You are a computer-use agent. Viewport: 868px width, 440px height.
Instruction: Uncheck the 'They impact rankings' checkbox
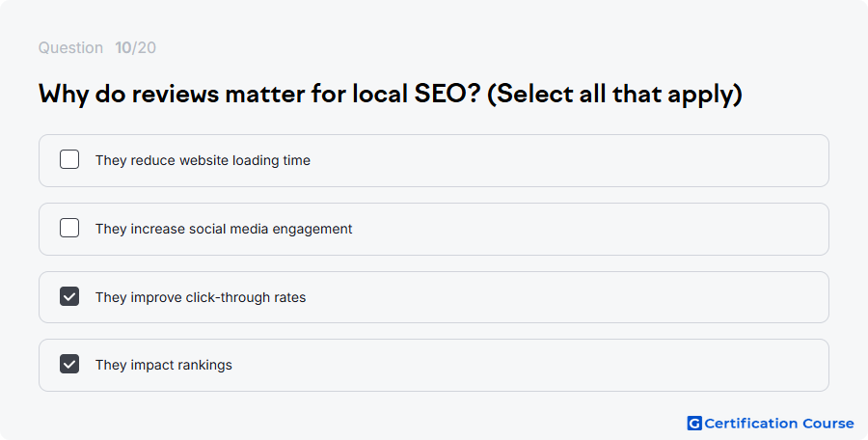point(69,364)
